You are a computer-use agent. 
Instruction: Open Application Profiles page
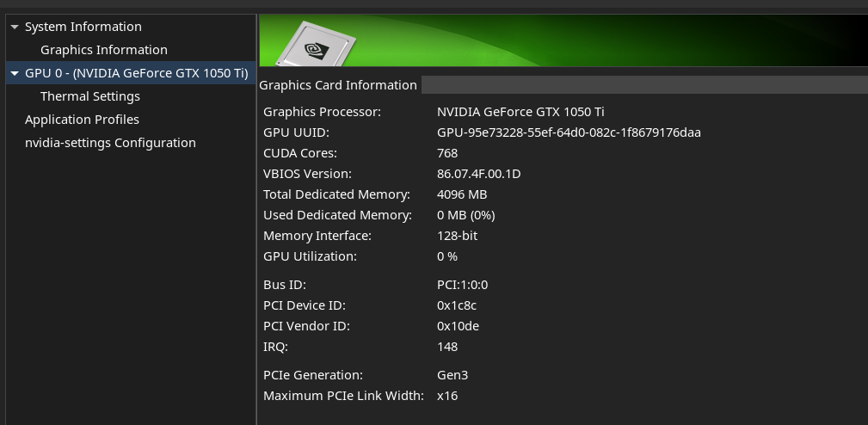[82, 120]
